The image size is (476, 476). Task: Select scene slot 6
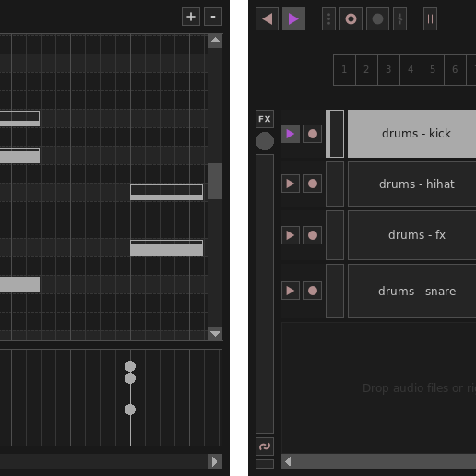(x=455, y=70)
